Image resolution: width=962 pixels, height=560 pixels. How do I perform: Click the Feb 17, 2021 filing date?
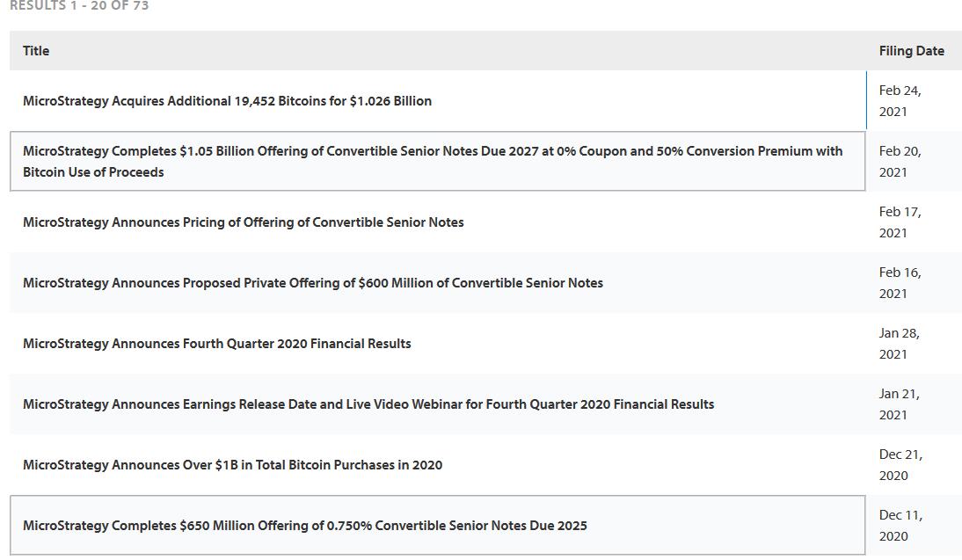point(900,222)
